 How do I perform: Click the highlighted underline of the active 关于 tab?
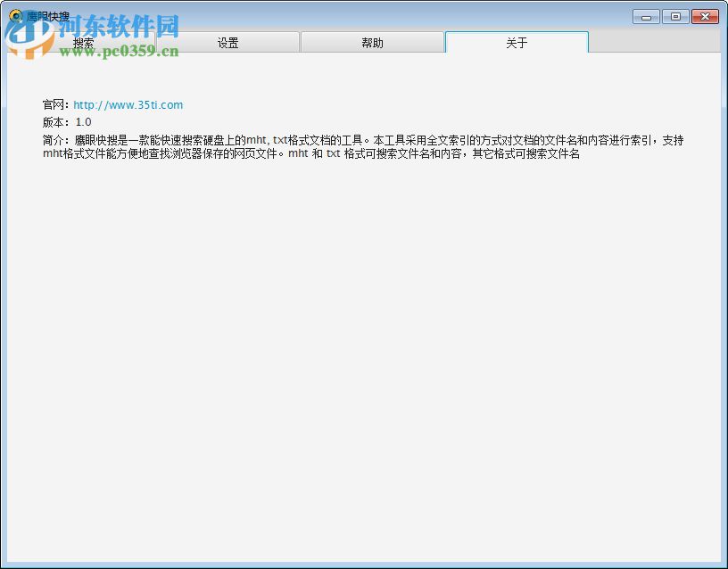pyautogui.click(x=517, y=53)
